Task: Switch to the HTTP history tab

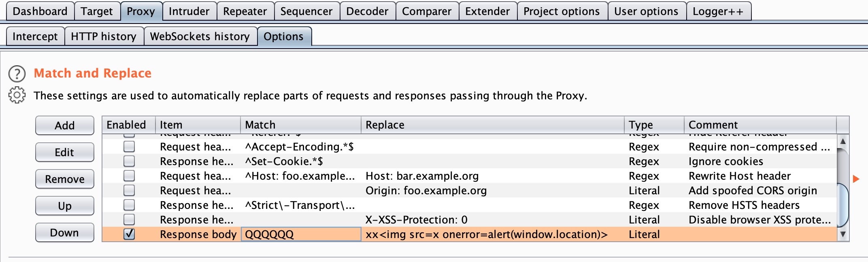Action: pos(104,37)
